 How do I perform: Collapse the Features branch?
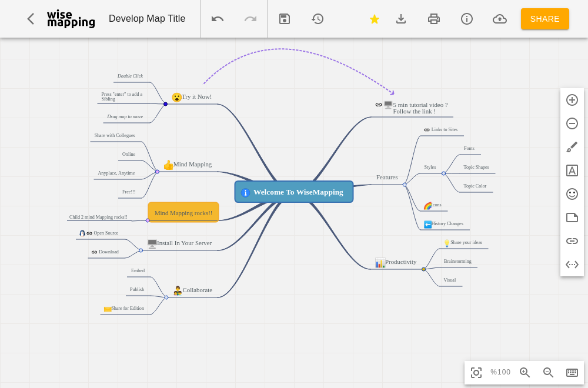(x=405, y=185)
